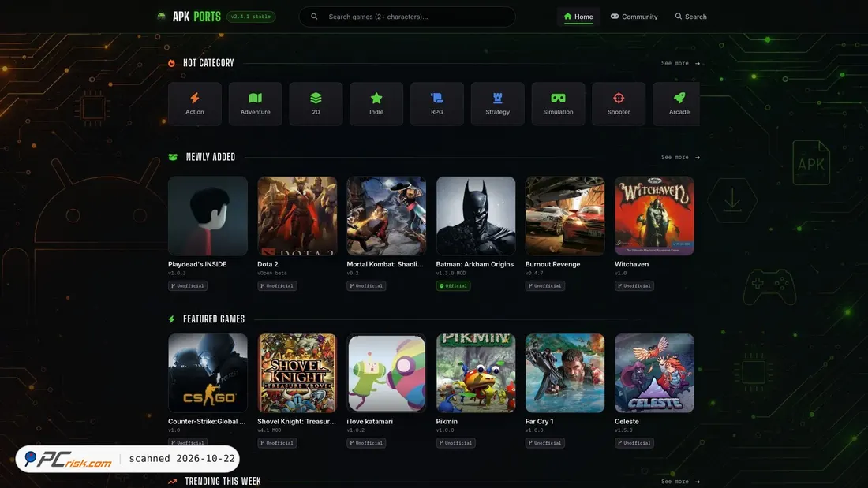Open Batman: Arkham Origins cover thumbnail
The width and height of the screenshot is (868, 488).
click(x=476, y=216)
